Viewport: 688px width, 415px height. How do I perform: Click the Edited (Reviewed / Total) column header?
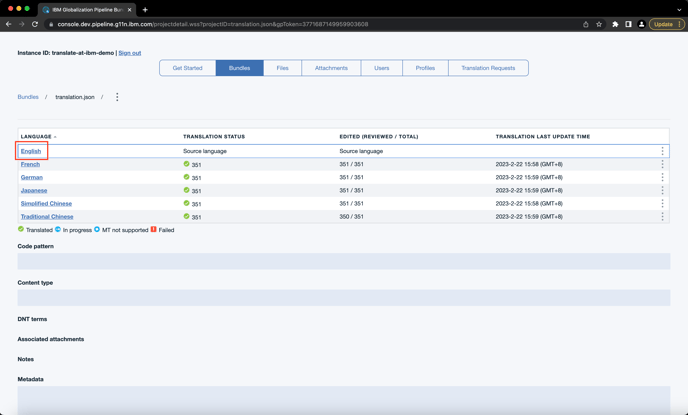[379, 136]
